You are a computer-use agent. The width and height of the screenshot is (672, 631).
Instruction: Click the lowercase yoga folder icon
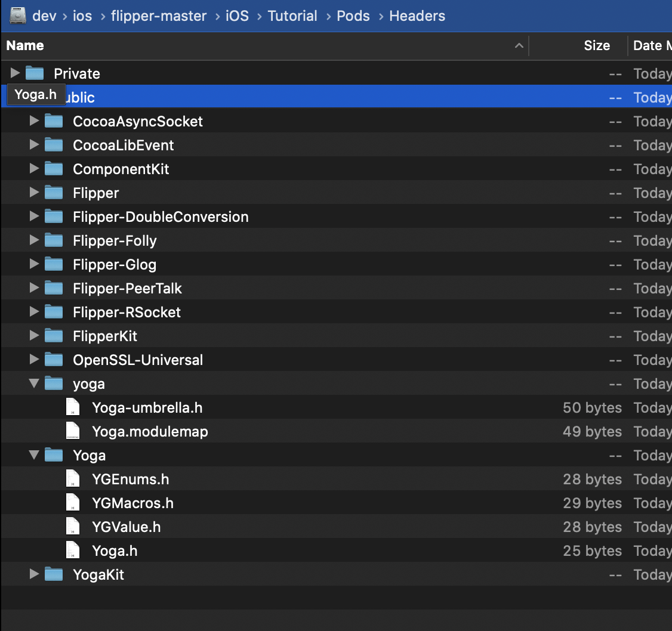(x=54, y=383)
